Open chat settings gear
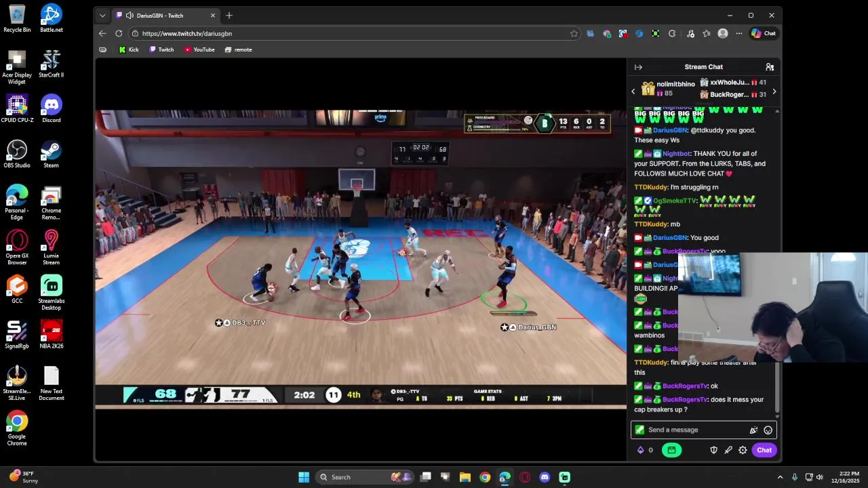 [743, 450]
